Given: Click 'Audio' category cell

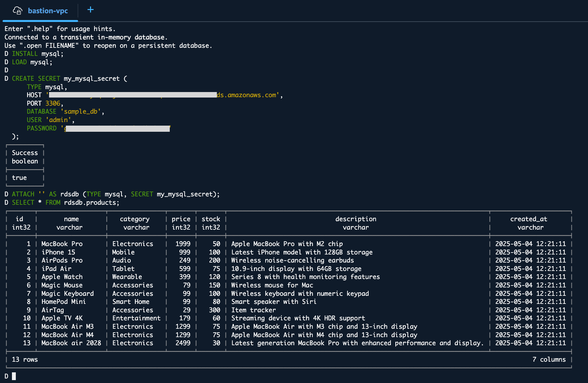Looking at the screenshot, I should pos(121,260).
